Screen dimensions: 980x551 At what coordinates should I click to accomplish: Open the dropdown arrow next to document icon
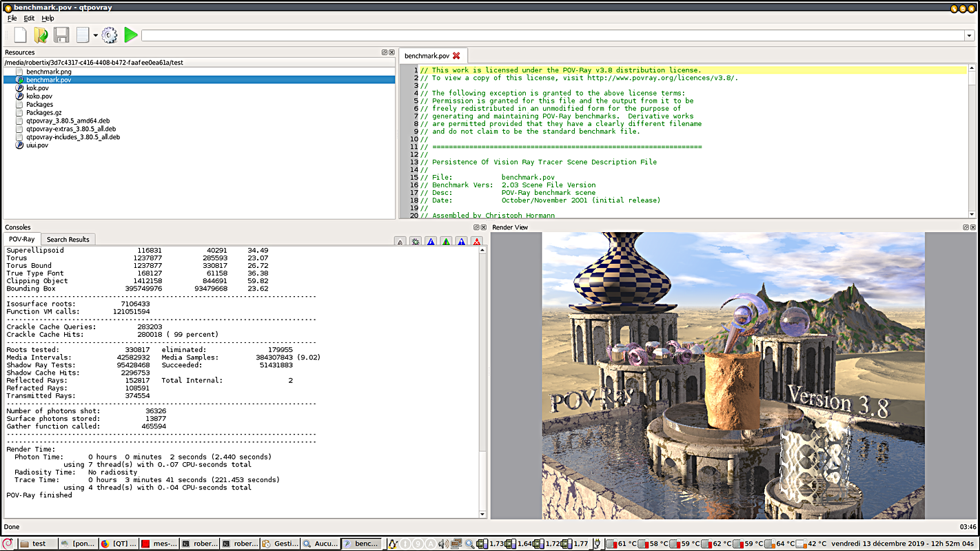[x=95, y=36]
